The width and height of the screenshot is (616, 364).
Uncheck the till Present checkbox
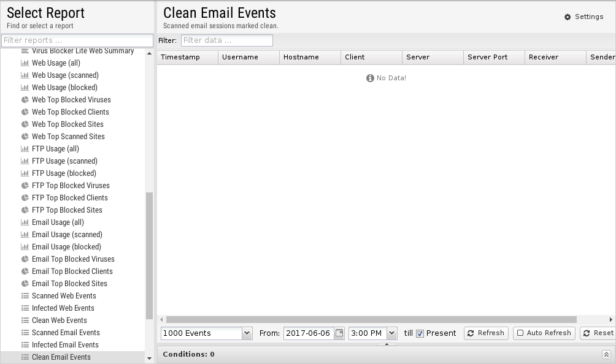pos(420,333)
